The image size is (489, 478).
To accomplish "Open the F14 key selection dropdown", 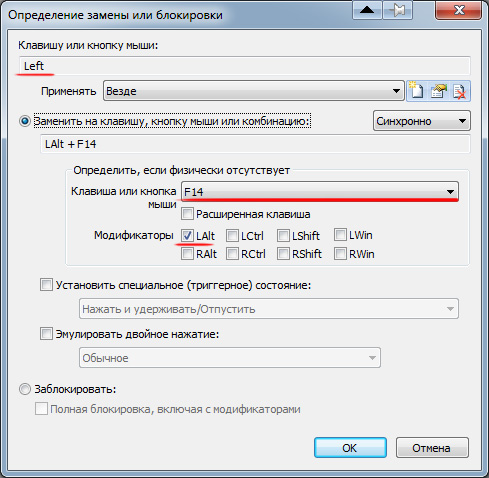I will pyautogui.click(x=320, y=191).
